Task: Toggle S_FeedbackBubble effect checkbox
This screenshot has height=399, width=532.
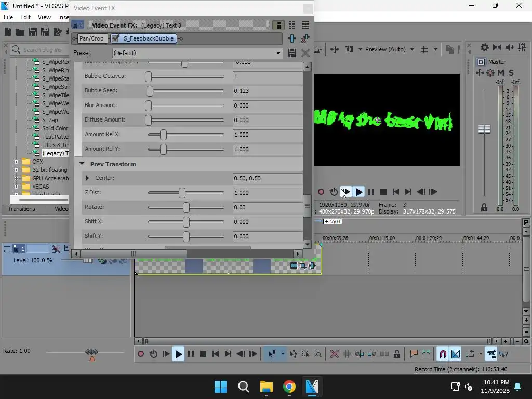Action: pos(115,38)
